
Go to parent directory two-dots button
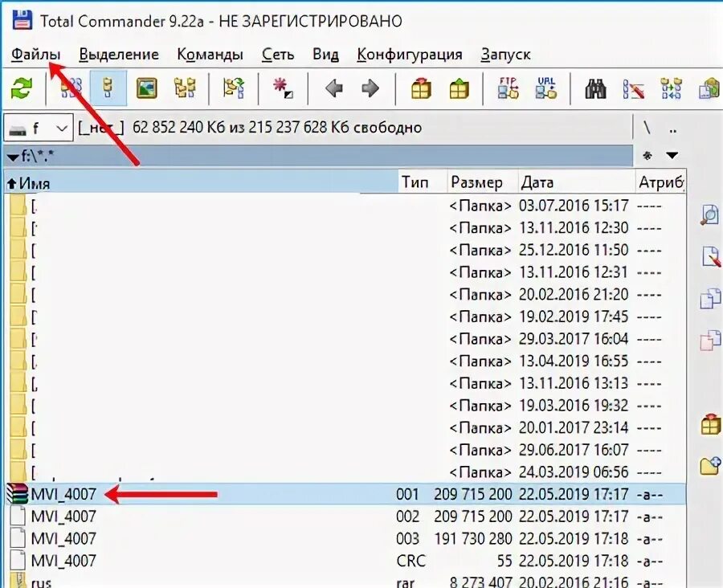tap(672, 129)
